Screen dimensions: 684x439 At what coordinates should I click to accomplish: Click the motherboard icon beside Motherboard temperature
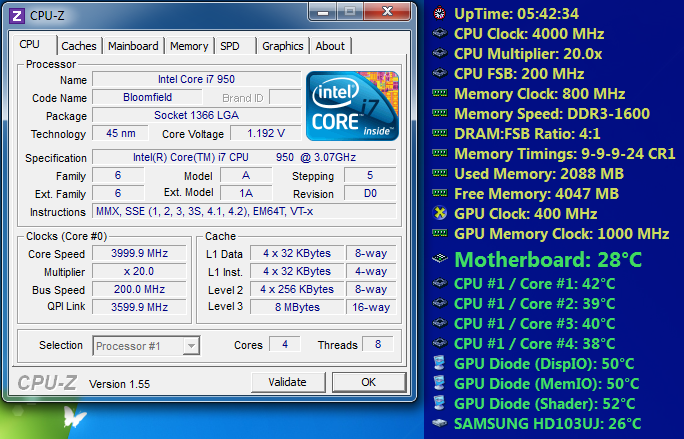pyautogui.click(x=440, y=259)
